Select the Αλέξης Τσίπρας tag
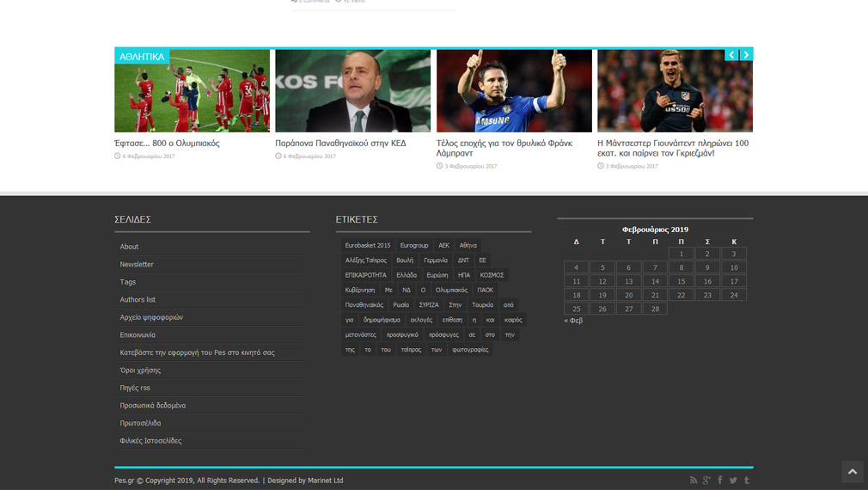 366,260
